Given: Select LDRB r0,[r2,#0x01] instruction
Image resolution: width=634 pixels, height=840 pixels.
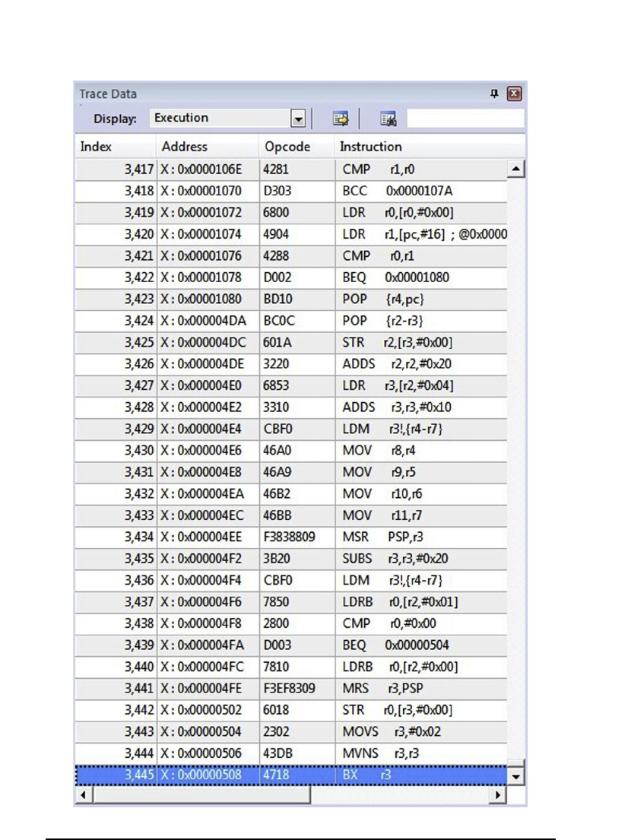Looking at the screenshot, I should 400,601.
